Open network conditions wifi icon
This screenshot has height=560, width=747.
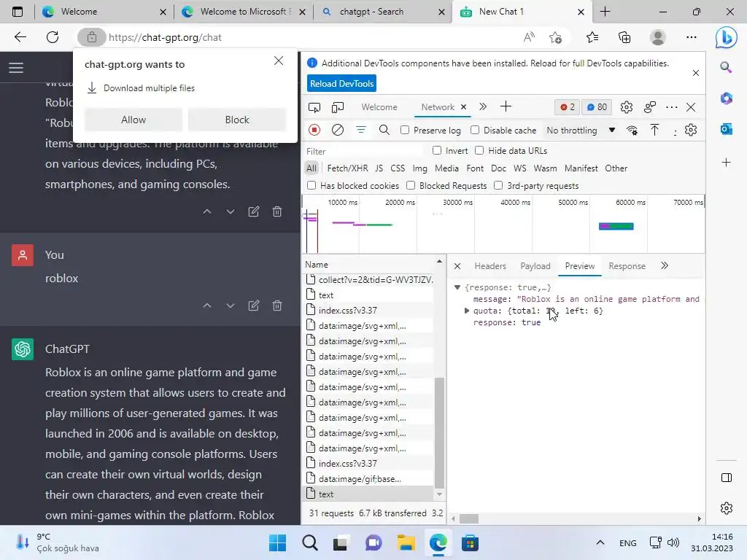(x=632, y=131)
